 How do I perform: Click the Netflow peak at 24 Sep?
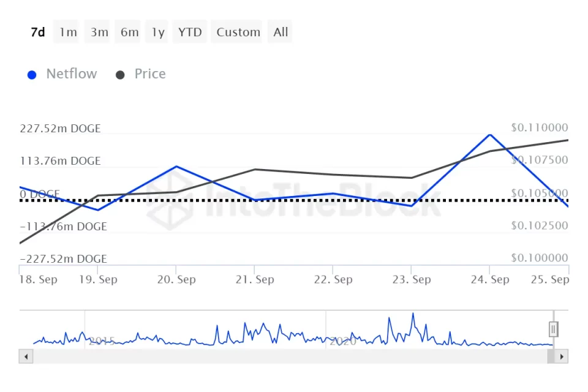click(490, 135)
